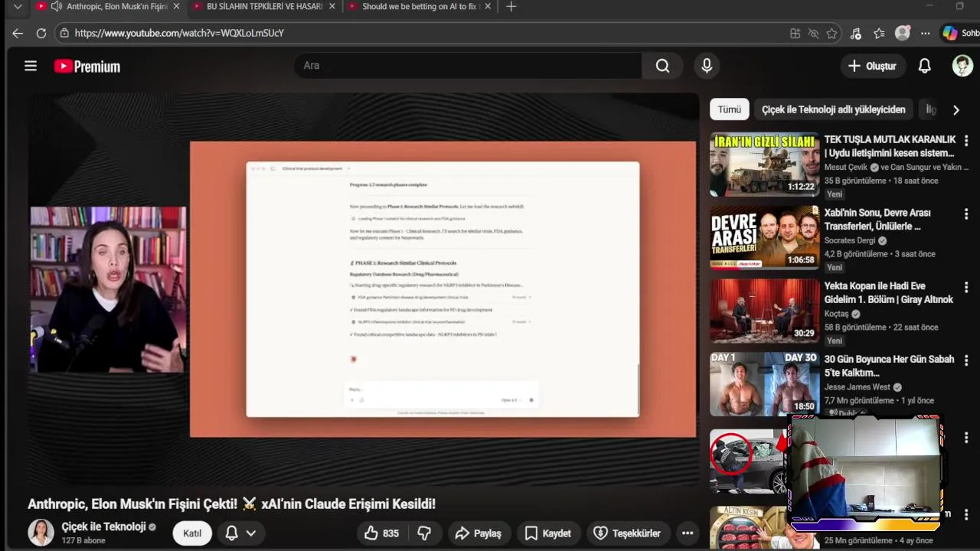Open options menu for Yekta Kopan video
Image resolution: width=980 pixels, height=551 pixels.
pos(966,287)
